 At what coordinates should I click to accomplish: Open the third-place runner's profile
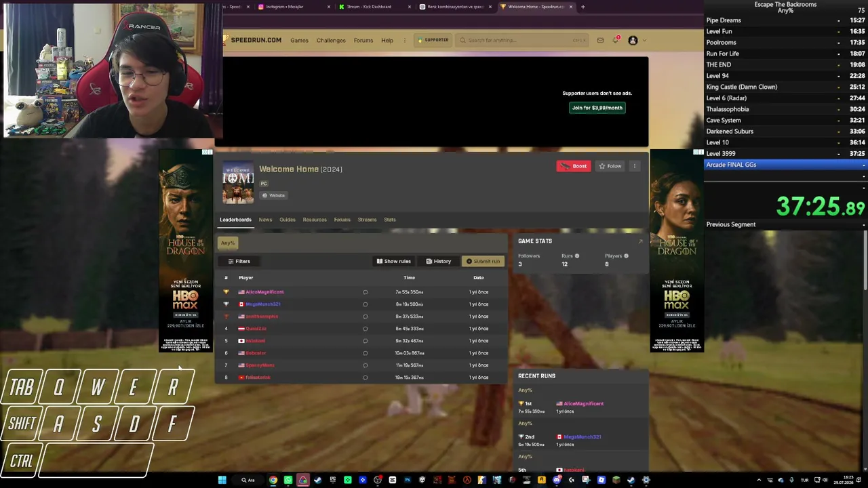point(261,317)
